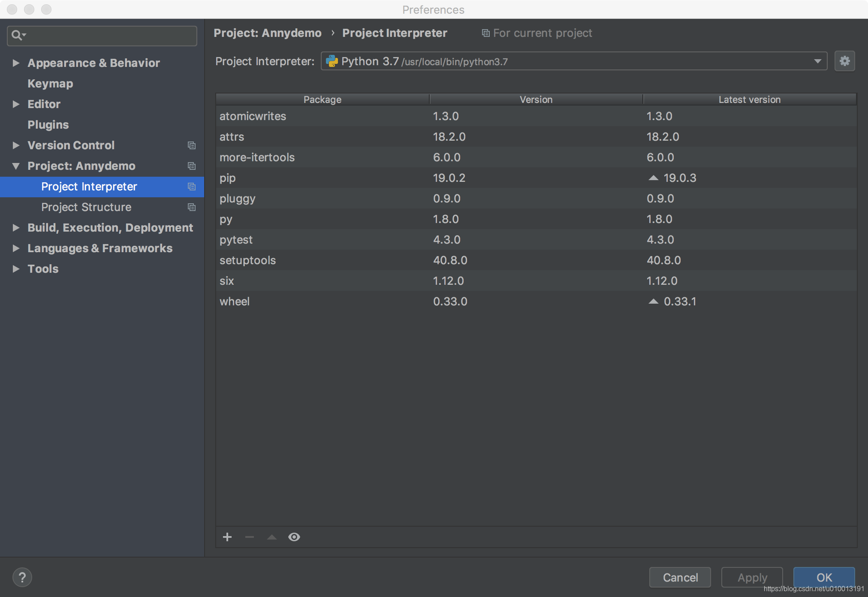Select the pip package row
The height and width of the screenshot is (597, 868).
click(x=536, y=178)
